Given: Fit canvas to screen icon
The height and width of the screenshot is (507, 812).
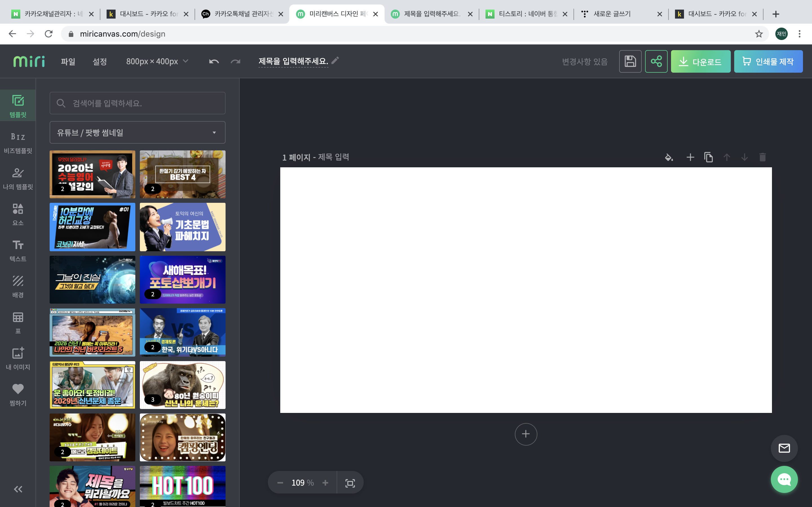Looking at the screenshot, I should coord(350,483).
